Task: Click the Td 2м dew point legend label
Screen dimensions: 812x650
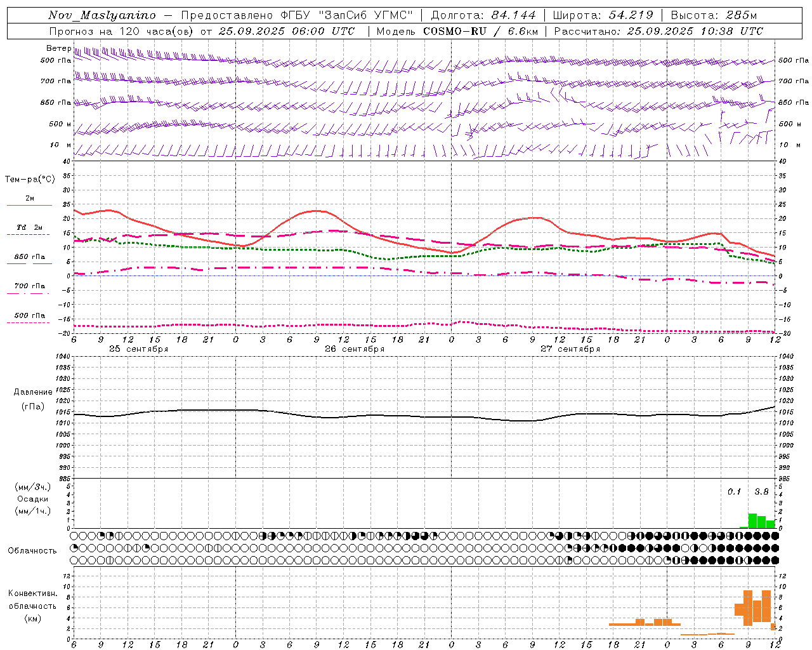Action: [29, 227]
